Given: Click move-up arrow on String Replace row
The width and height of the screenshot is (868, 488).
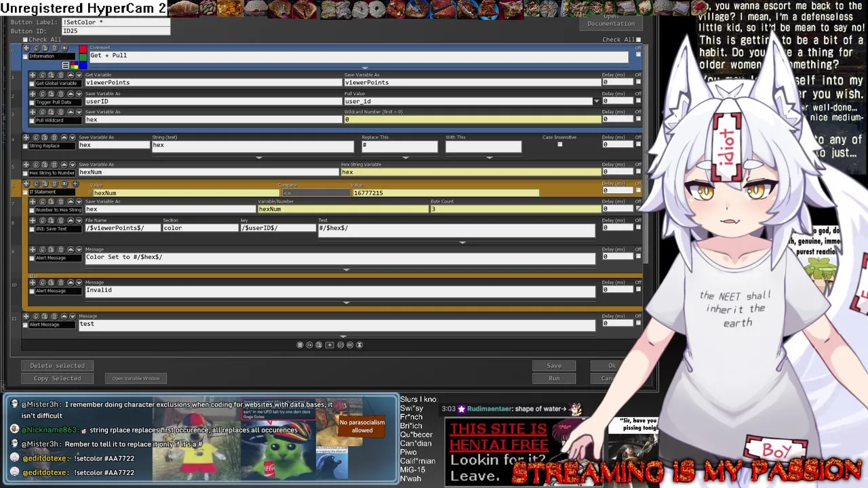Looking at the screenshot, I should coord(64,138).
